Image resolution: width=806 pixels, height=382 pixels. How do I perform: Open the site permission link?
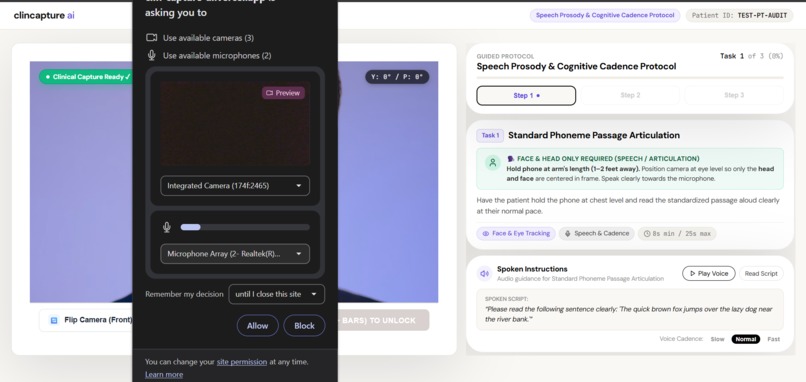pos(242,362)
